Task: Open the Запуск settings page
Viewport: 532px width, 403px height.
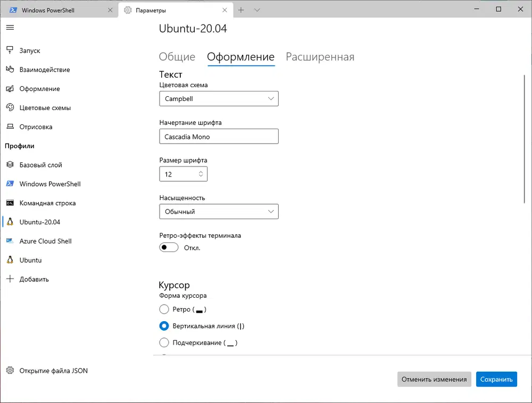Action: (x=30, y=51)
